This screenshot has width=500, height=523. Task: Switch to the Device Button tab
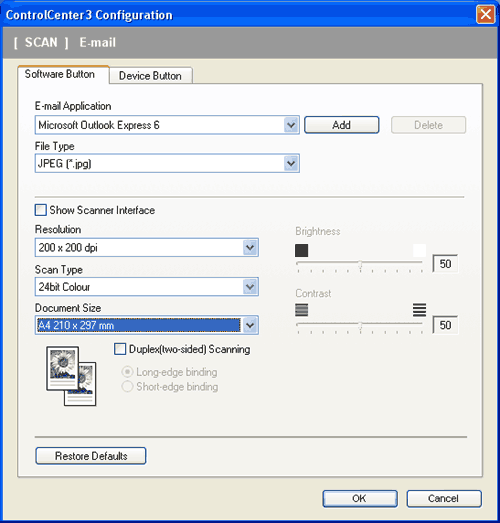(150, 76)
